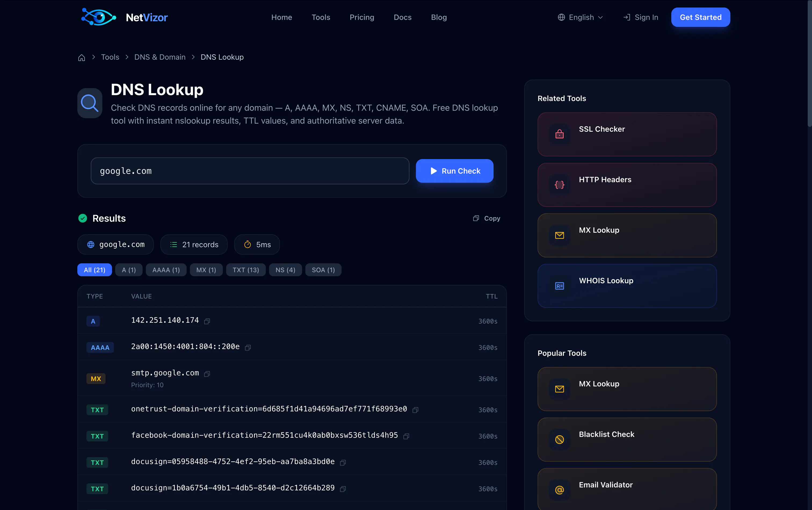812x510 pixels.
Task: Click the Run Check button
Action: pyautogui.click(x=454, y=171)
